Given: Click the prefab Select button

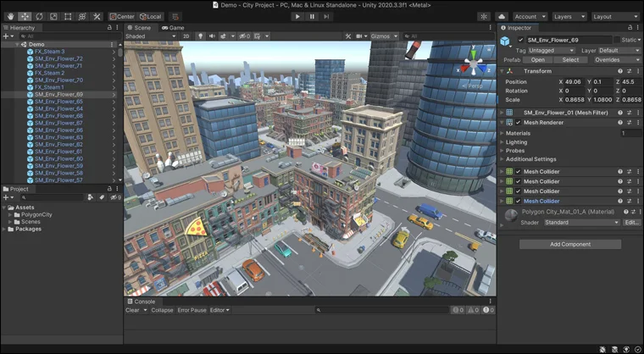Looking at the screenshot, I should pyautogui.click(x=570, y=60).
